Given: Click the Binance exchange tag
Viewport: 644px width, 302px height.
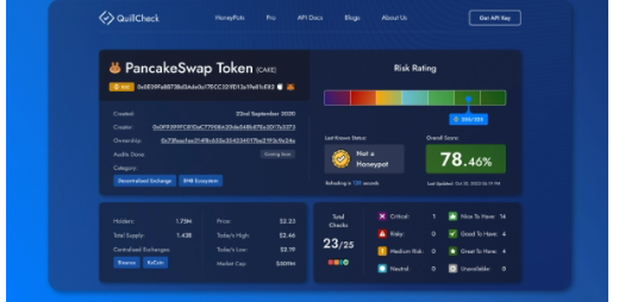Looking at the screenshot, I should [126, 263].
